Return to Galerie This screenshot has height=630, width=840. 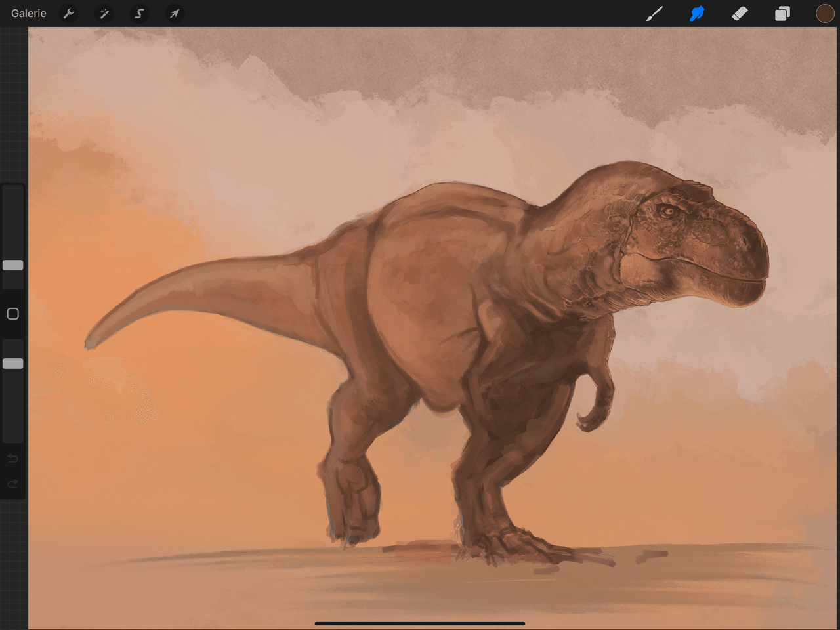click(29, 13)
